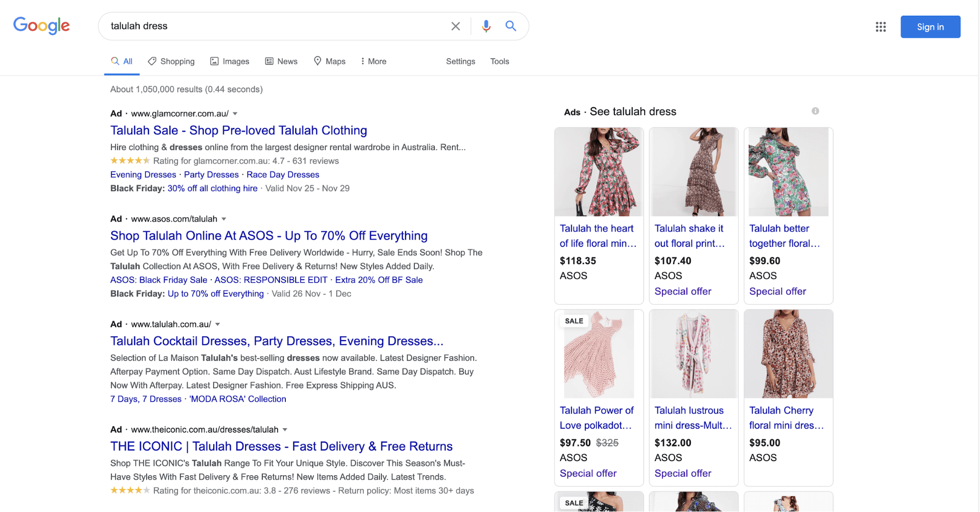This screenshot has height=512, width=980.
Task: Switch to the Images results tab
Action: [x=230, y=61]
